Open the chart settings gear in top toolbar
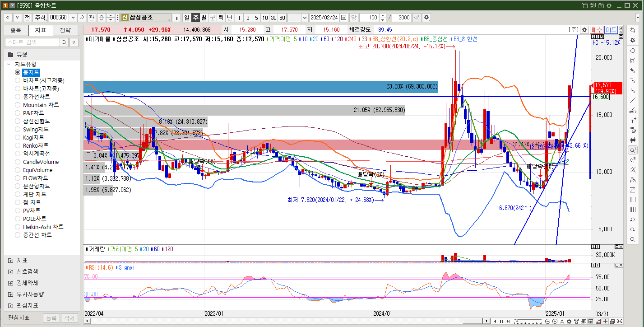 point(426,17)
